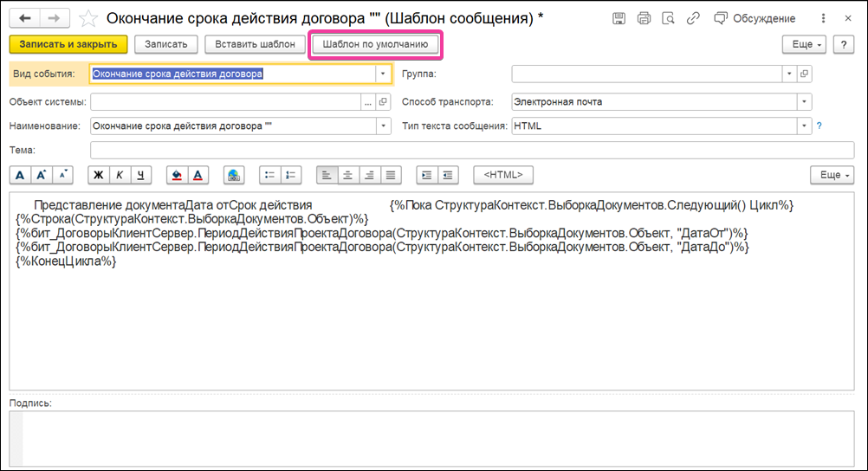Open Объект системы item icon
The width and height of the screenshot is (868, 471).
pyautogui.click(x=383, y=102)
